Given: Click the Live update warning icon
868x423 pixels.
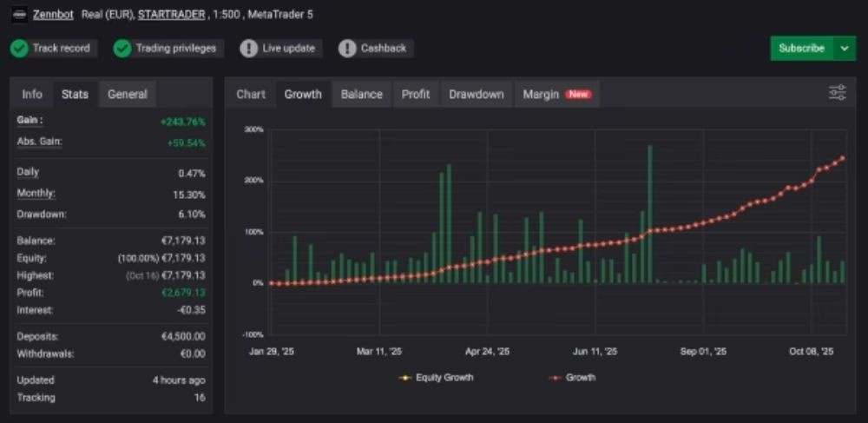Looking at the screenshot, I should click(x=248, y=49).
